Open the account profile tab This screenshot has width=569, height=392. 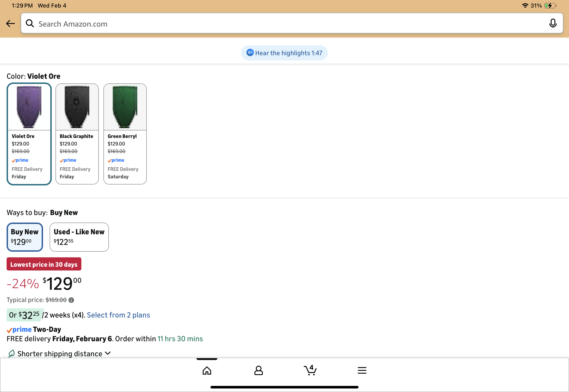click(x=258, y=370)
